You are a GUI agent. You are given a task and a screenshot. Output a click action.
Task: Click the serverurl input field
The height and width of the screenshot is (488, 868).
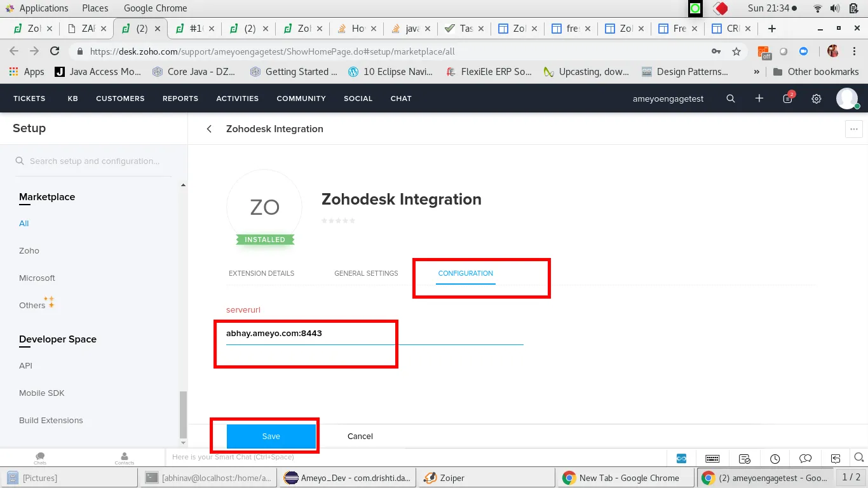point(374,334)
